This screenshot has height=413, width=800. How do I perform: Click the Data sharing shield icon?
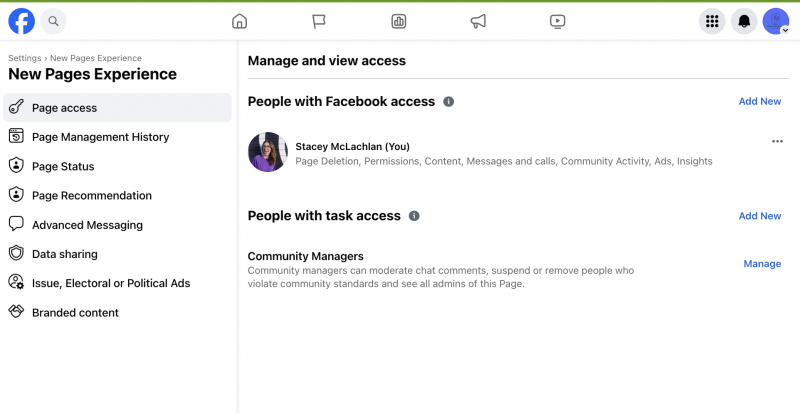tap(16, 253)
